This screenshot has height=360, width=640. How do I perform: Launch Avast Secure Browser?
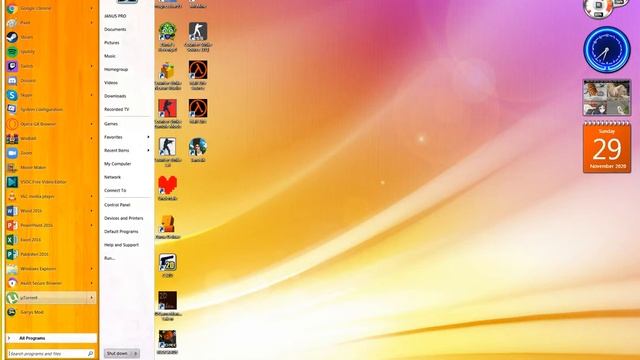[51, 283]
